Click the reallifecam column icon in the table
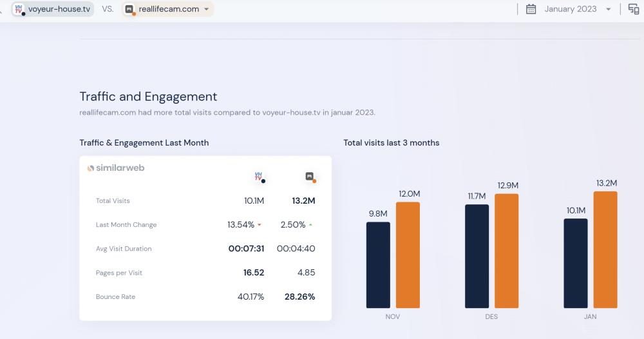644x339 pixels. [310, 177]
